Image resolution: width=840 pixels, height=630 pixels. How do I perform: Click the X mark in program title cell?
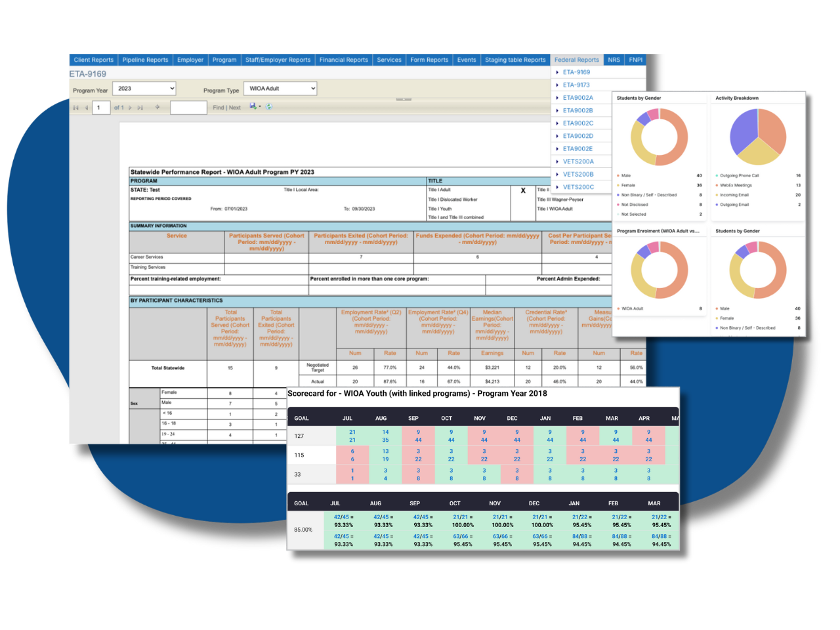tap(523, 190)
